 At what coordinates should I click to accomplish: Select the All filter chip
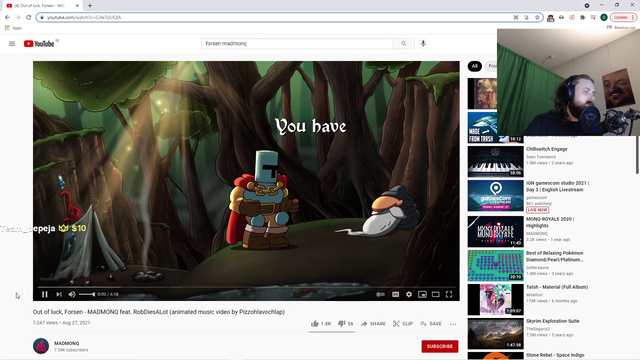coord(474,66)
